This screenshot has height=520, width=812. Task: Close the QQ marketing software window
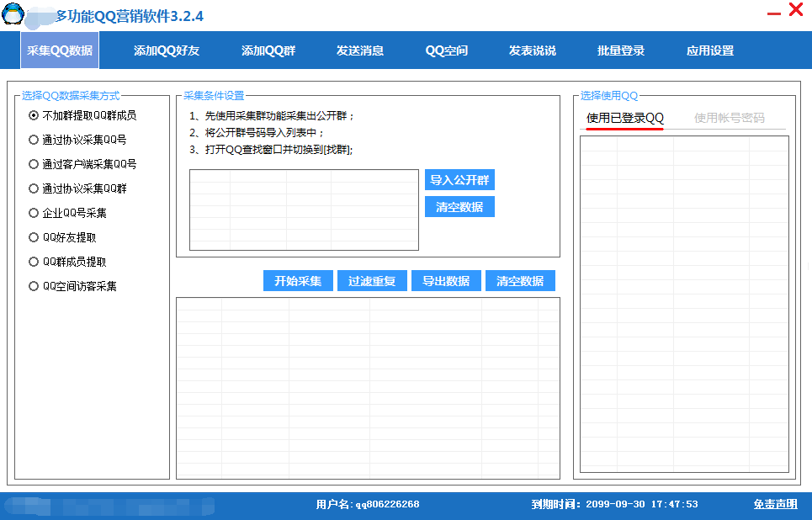click(796, 9)
